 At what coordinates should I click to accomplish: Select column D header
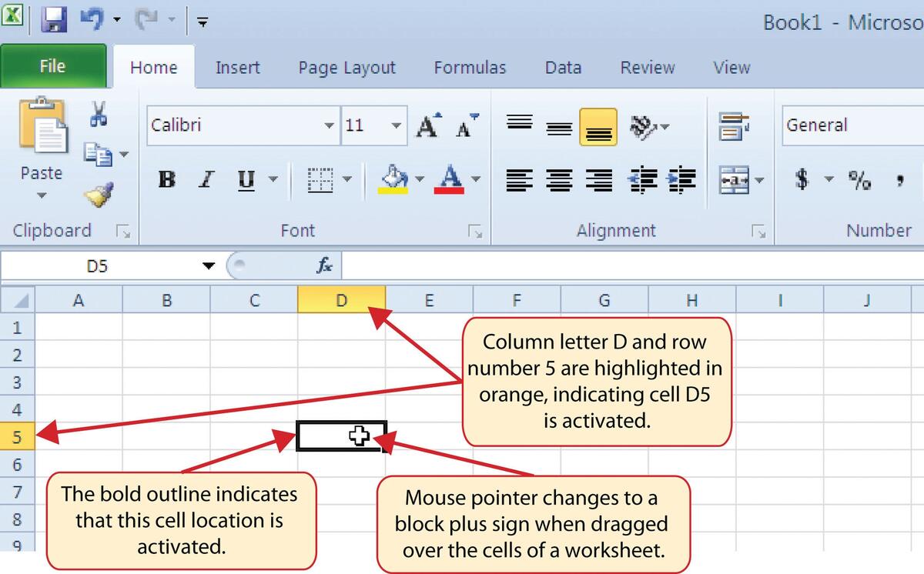pyautogui.click(x=341, y=300)
